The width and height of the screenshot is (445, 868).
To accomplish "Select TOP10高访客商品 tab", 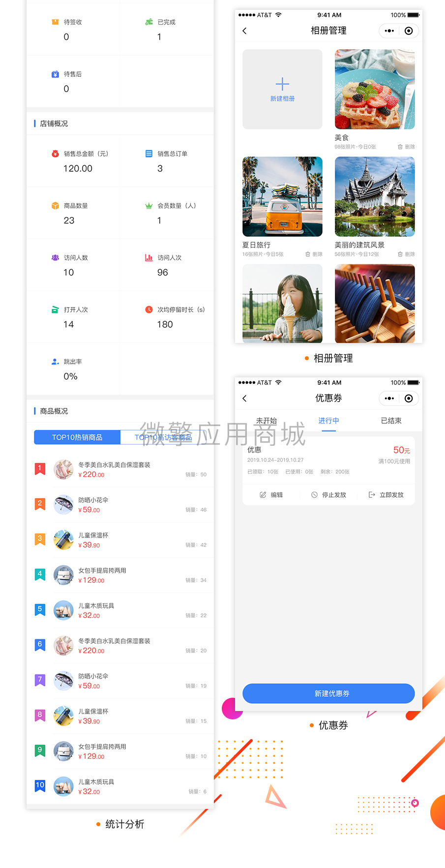I will click(163, 437).
